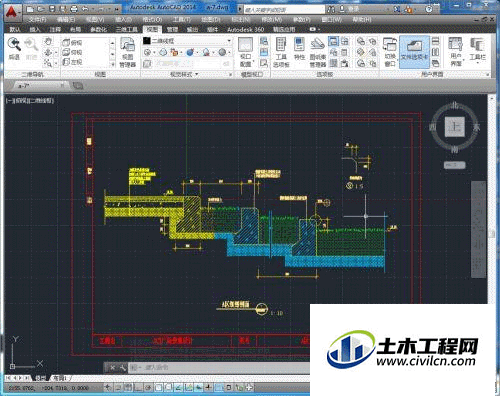Expand the zoom extents dropdown arrow
This screenshot has width=500, height=396.
click(x=56, y=63)
